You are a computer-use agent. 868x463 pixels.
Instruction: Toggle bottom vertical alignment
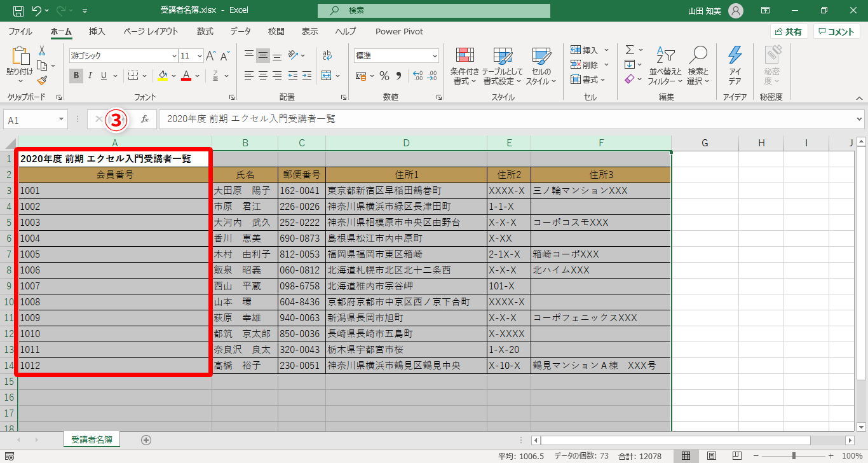click(x=277, y=55)
